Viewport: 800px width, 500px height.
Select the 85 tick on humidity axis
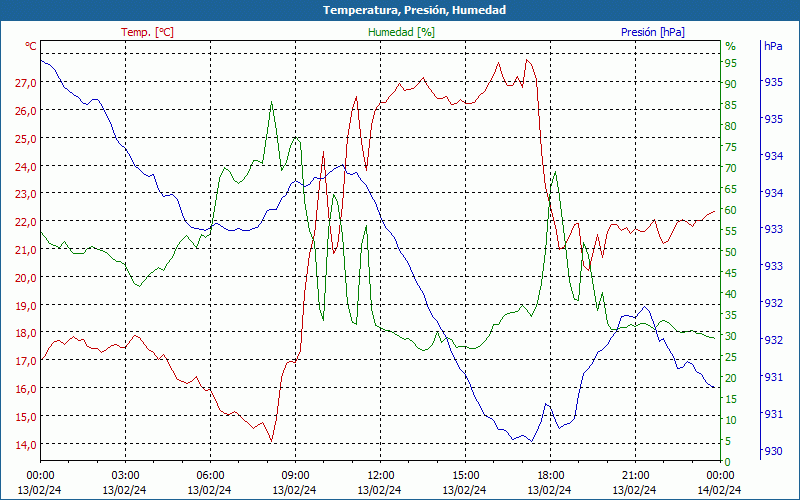pos(731,105)
